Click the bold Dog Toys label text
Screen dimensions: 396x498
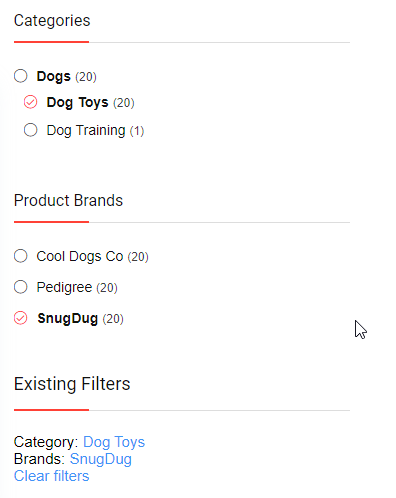tap(77, 103)
